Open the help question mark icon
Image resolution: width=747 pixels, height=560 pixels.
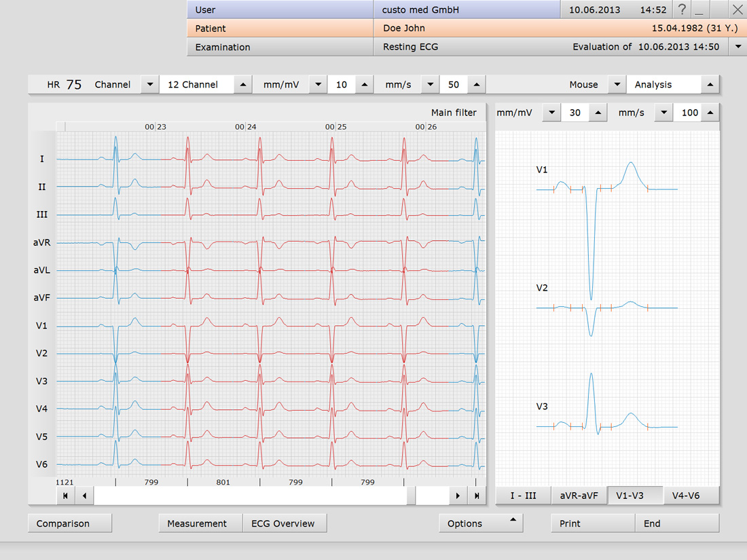682,10
